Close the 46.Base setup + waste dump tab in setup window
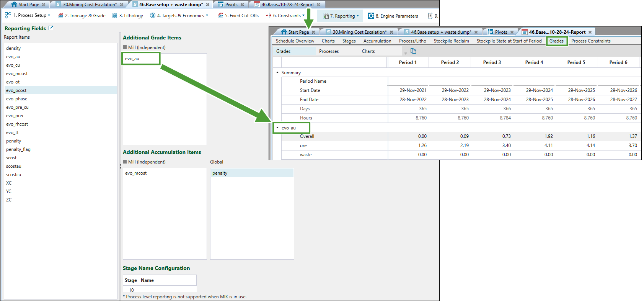The width and height of the screenshot is (644, 301). [x=208, y=5]
